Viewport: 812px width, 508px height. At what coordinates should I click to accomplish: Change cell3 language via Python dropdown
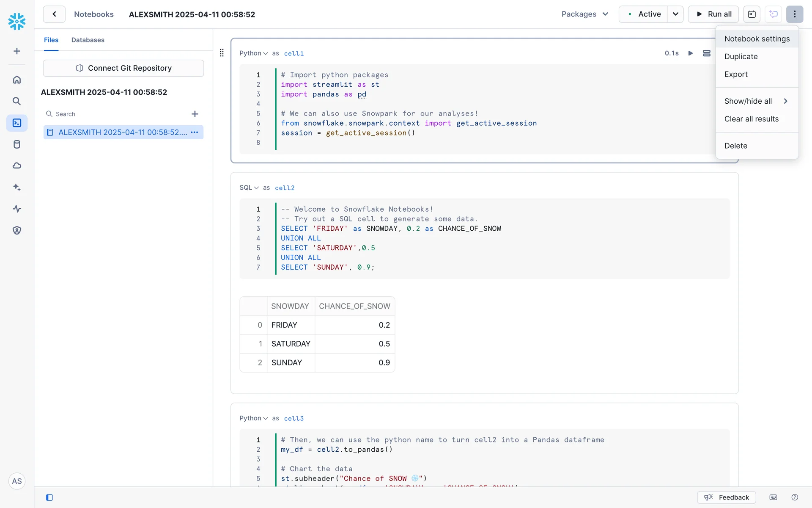point(253,418)
